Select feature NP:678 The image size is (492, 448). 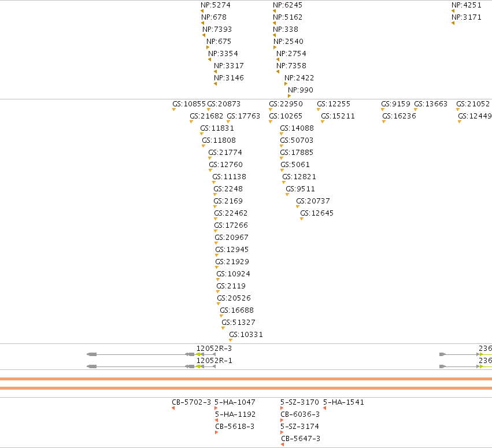click(214, 17)
